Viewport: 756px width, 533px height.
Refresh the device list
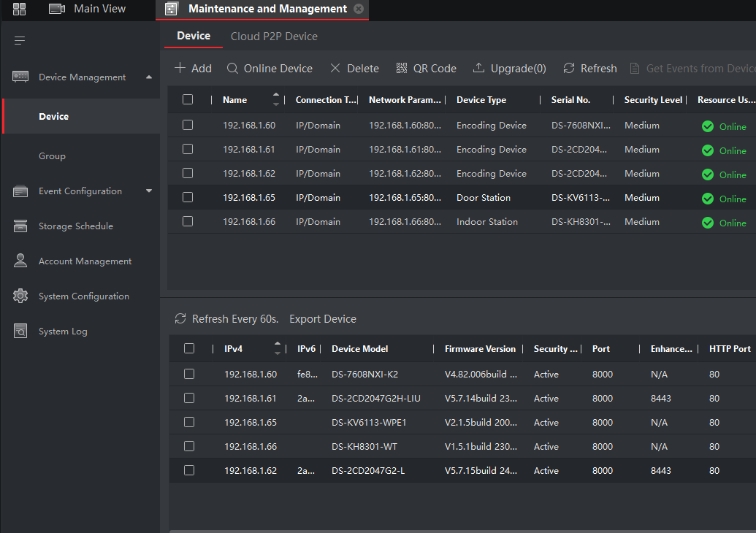pos(589,69)
